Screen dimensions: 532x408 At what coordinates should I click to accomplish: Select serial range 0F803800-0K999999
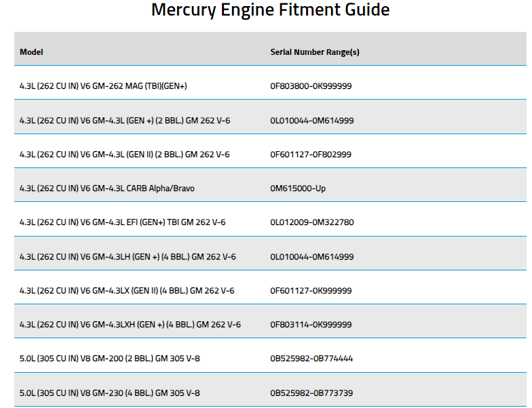click(311, 86)
